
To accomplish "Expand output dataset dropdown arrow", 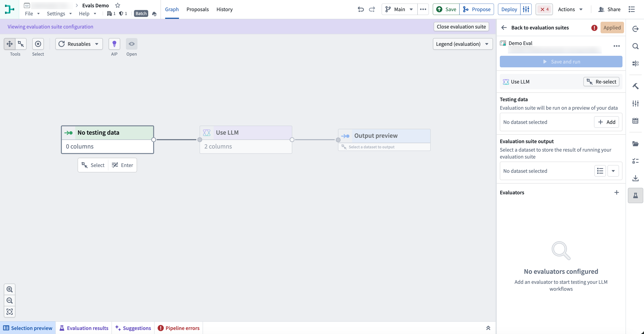I will pyautogui.click(x=613, y=171).
